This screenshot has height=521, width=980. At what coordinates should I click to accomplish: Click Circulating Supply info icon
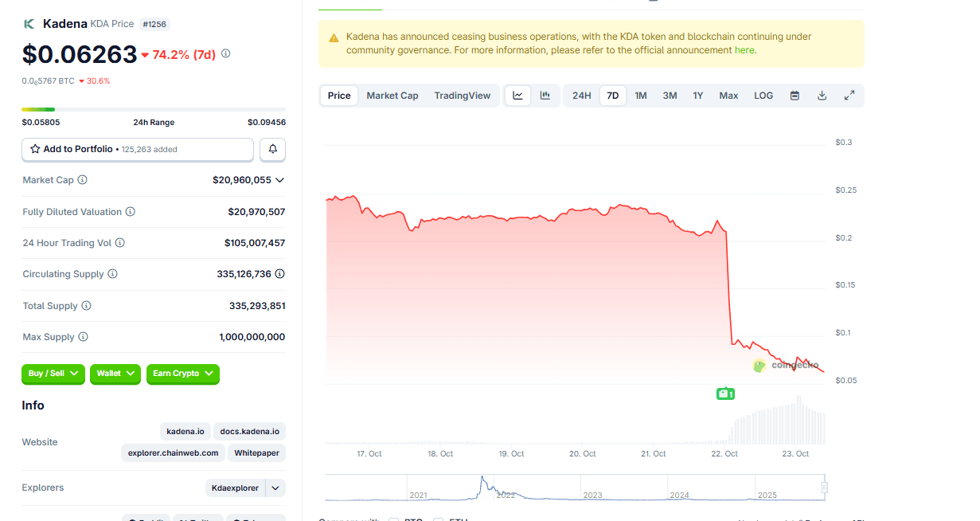[112, 274]
